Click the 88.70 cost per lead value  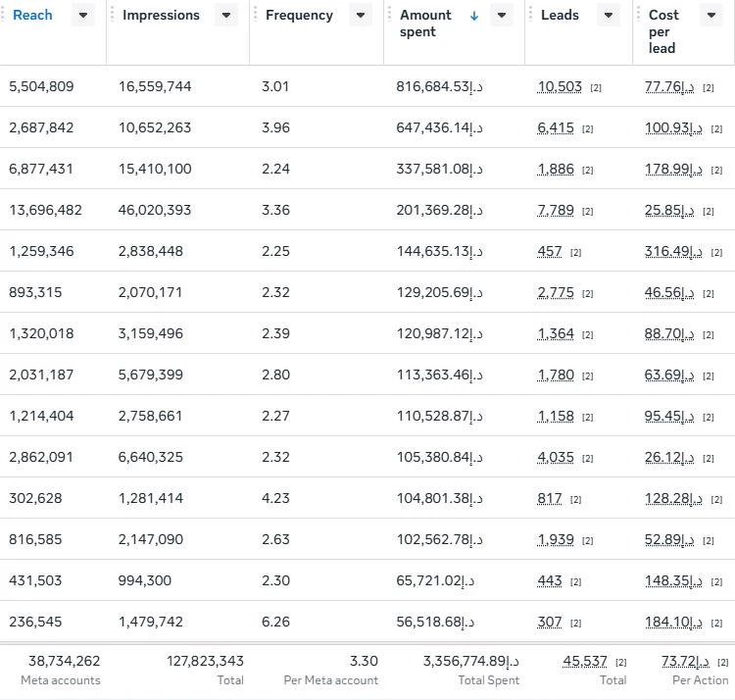point(669,334)
